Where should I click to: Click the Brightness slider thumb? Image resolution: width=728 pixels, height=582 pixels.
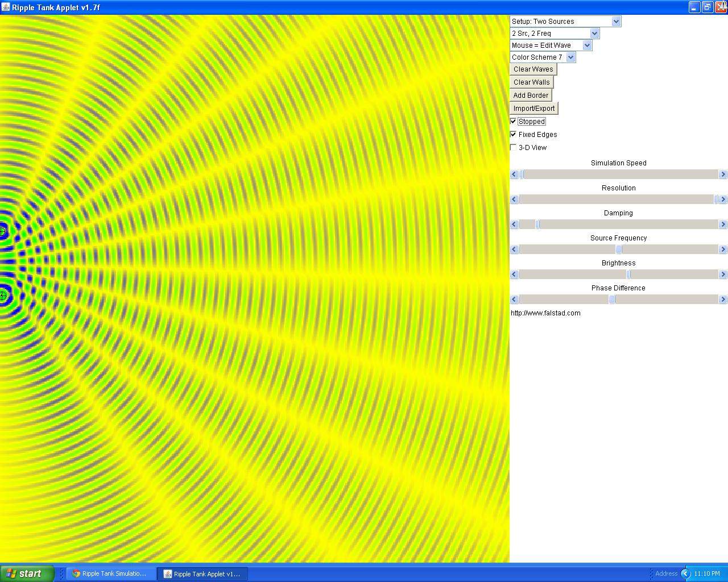point(628,275)
